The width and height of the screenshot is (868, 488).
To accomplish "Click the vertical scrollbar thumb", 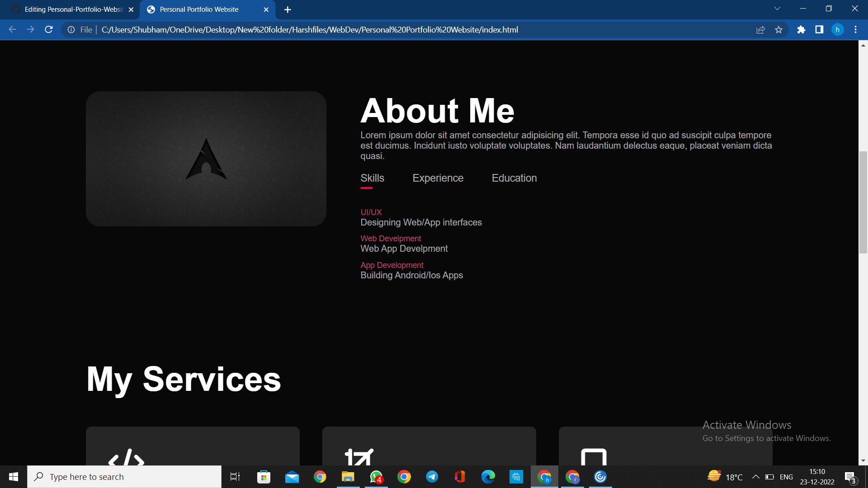I will tap(863, 202).
